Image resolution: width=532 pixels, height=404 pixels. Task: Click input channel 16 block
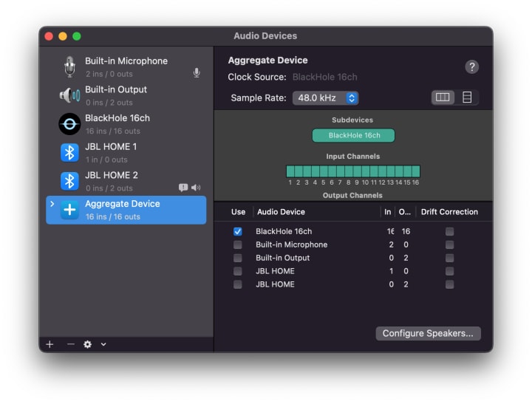point(416,171)
